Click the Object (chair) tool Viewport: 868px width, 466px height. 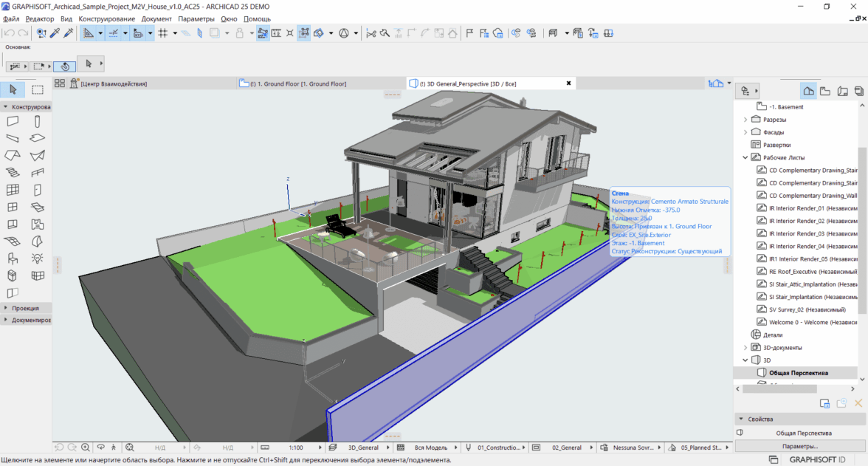[x=13, y=258]
